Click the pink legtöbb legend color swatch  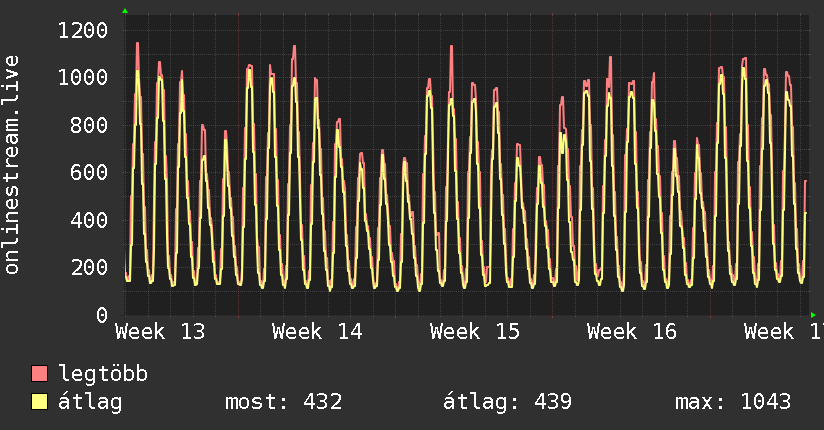click(x=39, y=373)
